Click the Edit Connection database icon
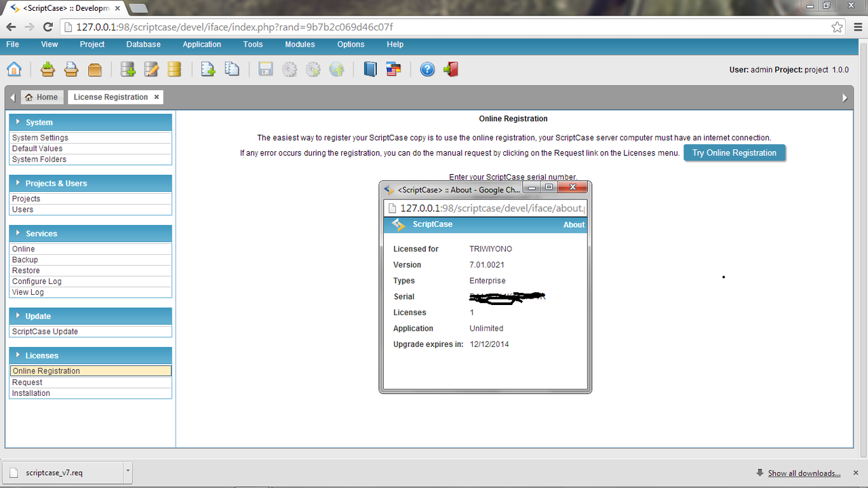This screenshot has width=868, height=488. point(151,69)
